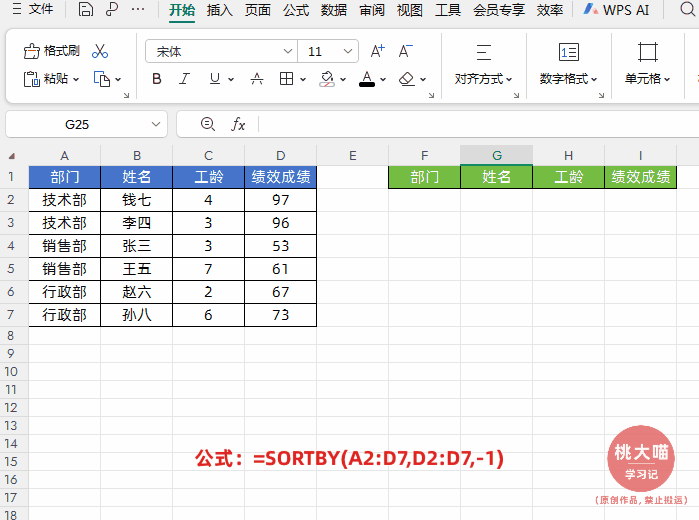
Task: Click the insert function fx icon
Action: 238,124
